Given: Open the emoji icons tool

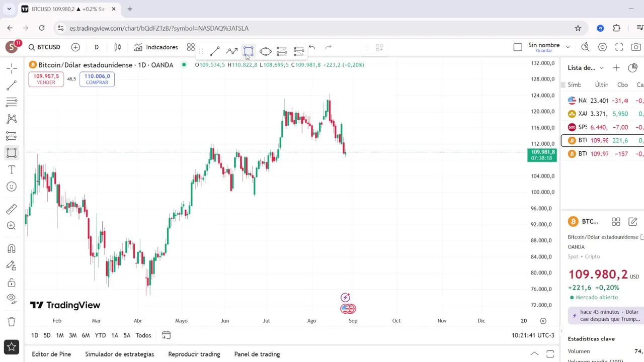Looking at the screenshot, I should pos(12,187).
